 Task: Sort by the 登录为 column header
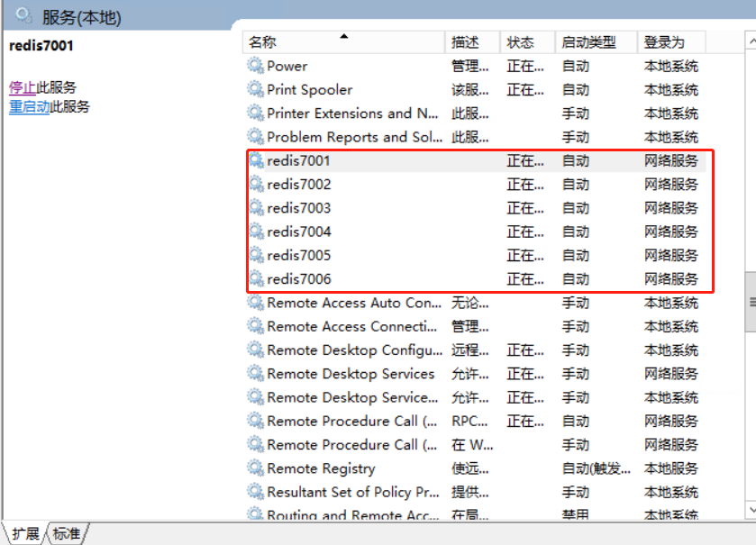coord(671,42)
